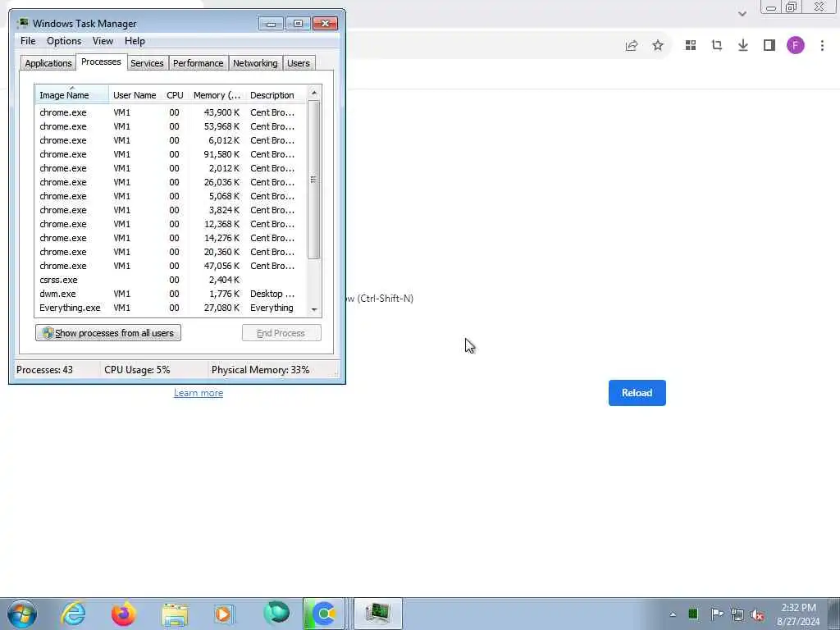Select chrome.exe row using 26,036 K
Screen dimensions: 840x630
171,182
